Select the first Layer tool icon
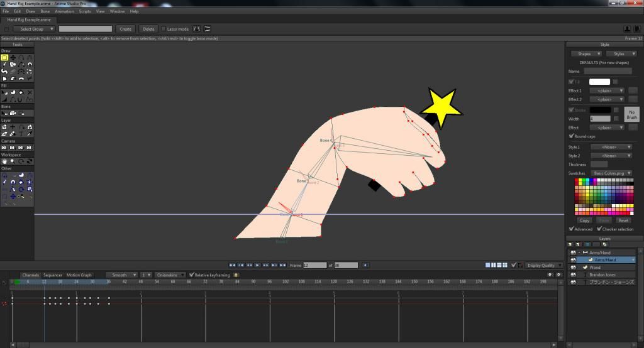This screenshot has width=644, height=348. [x=4, y=127]
